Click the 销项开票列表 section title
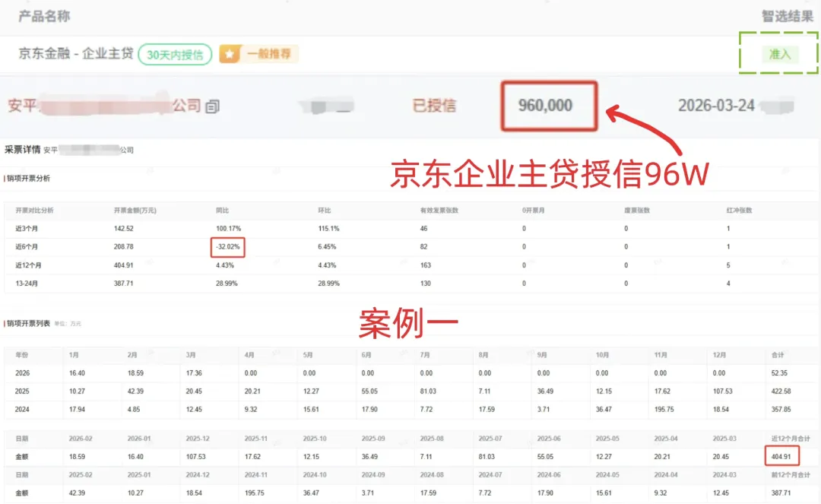821x504 pixels. (x=28, y=323)
